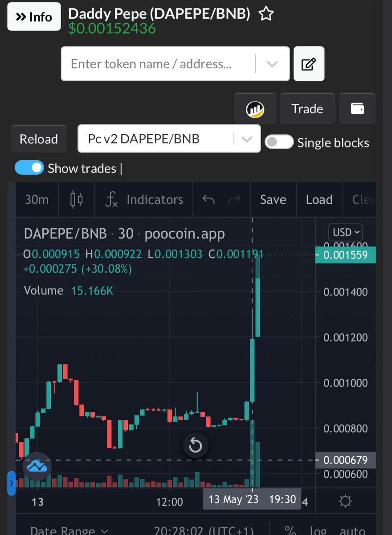The image size is (392, 535).
Task: Click the Trade button
Action: click(x=307, y=108)
